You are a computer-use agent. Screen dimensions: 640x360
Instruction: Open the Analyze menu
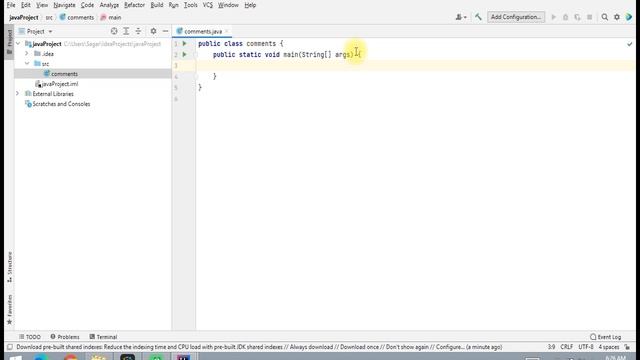109,5
